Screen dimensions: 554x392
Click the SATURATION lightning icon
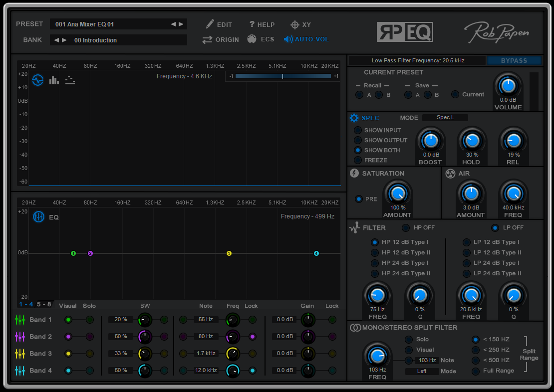pyautogui.click(x=354, y=173)
